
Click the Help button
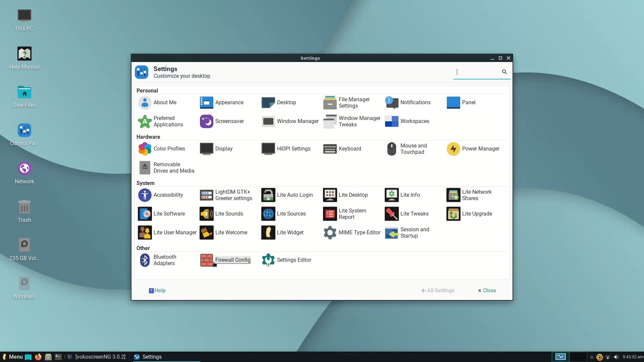[x=157, y=291]
